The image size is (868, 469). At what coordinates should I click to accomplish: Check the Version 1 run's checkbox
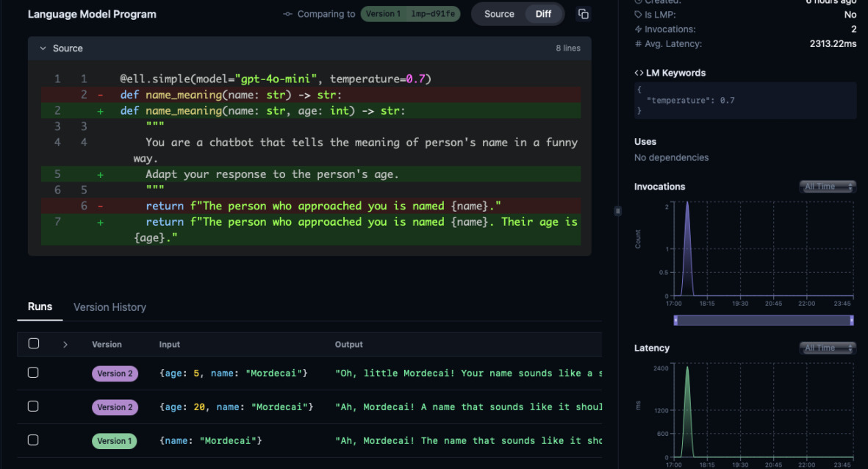(32, 440)
